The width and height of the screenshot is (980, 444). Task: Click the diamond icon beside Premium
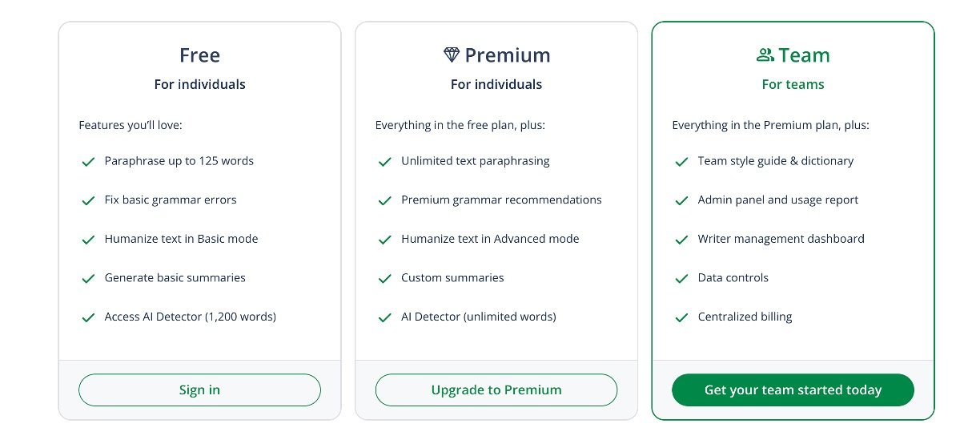click(x=452, y=54)
